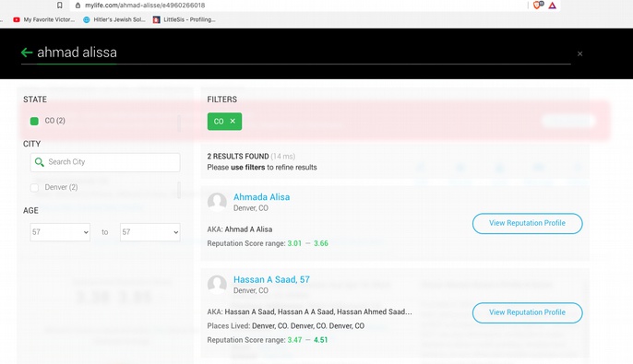The height and width of the screenshot is (364, 633).
Task: Click the AGE filter heading
Action: coord(30,211)
